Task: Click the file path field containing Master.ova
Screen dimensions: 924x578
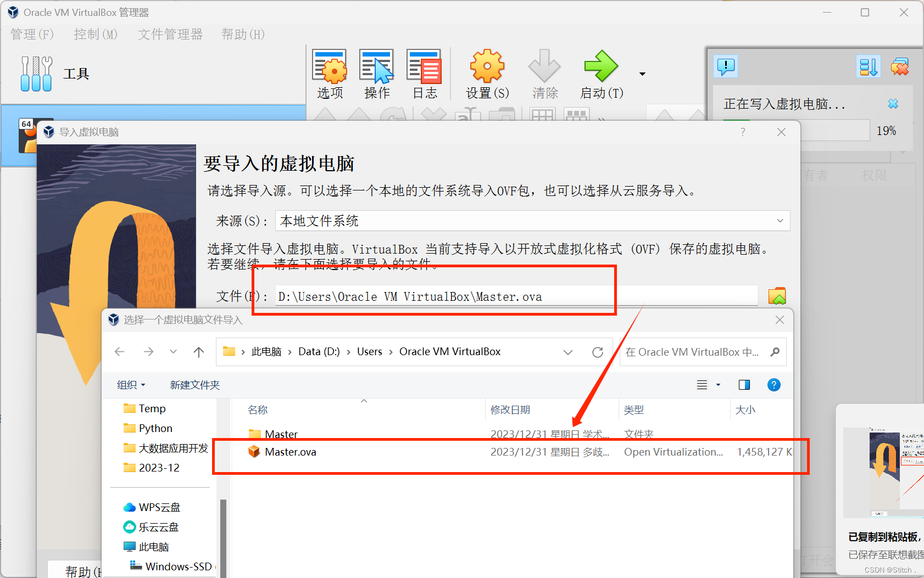Action: tap(516, 296)
